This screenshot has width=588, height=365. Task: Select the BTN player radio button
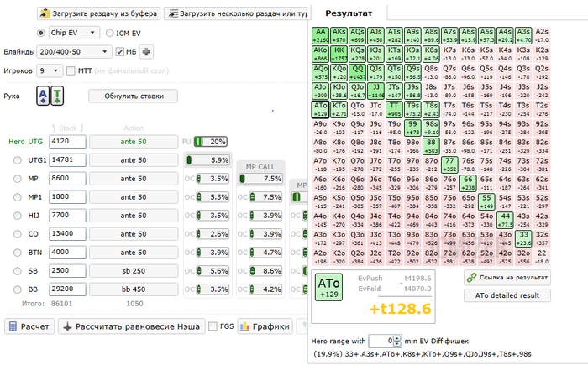click(18, 253)
